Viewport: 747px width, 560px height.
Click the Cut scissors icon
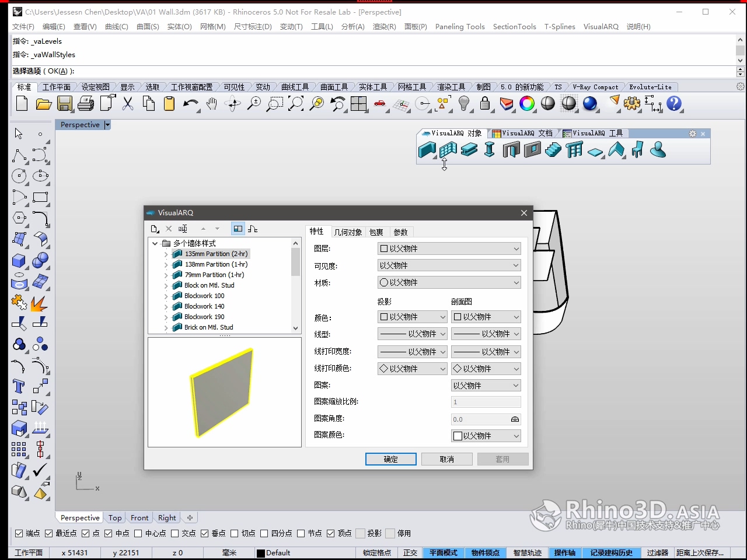tap(128, 104)
